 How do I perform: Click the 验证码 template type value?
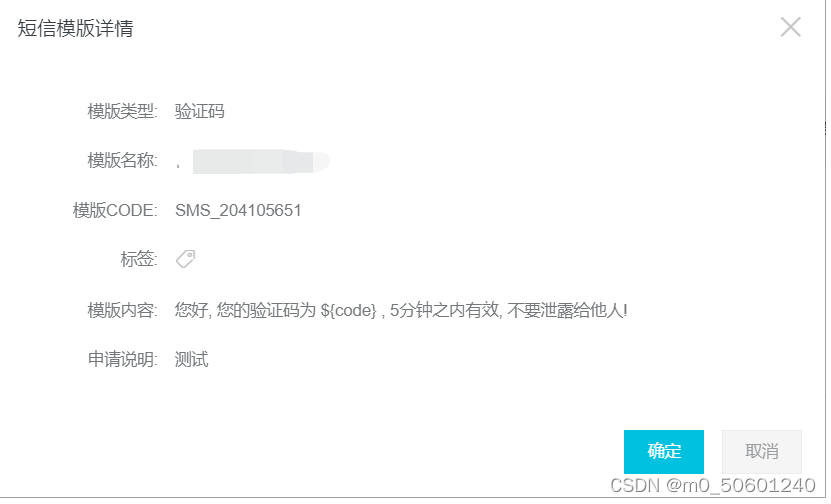[x=200, y=111]
